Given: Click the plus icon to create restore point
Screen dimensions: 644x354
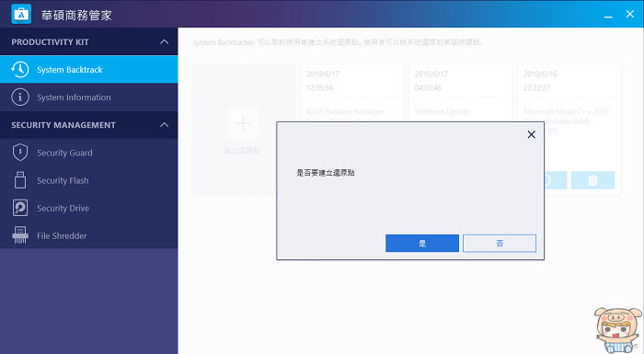Looking at the screenshot, I should tap(243, 123).
